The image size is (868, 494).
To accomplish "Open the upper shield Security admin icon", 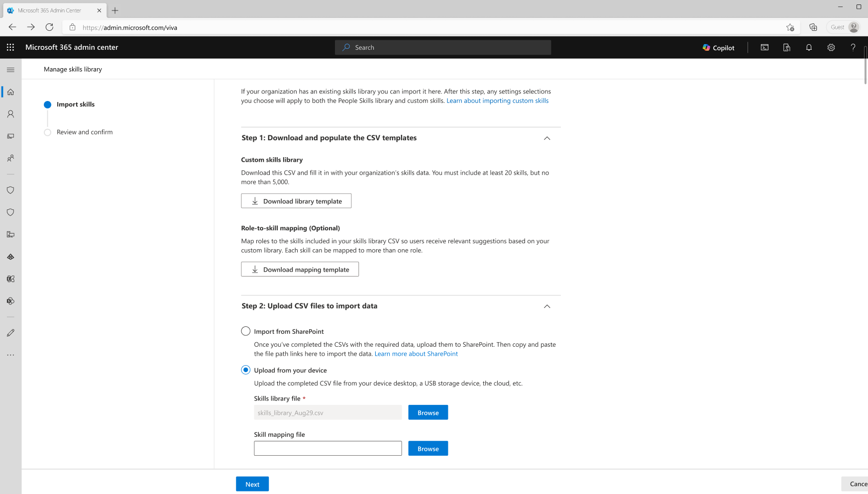I will (10, 190).
